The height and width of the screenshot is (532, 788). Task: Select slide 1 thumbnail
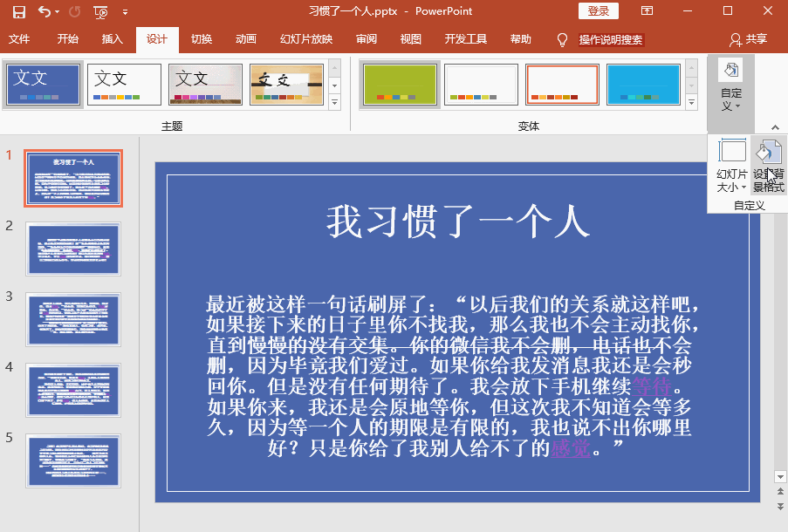point(73,178)
